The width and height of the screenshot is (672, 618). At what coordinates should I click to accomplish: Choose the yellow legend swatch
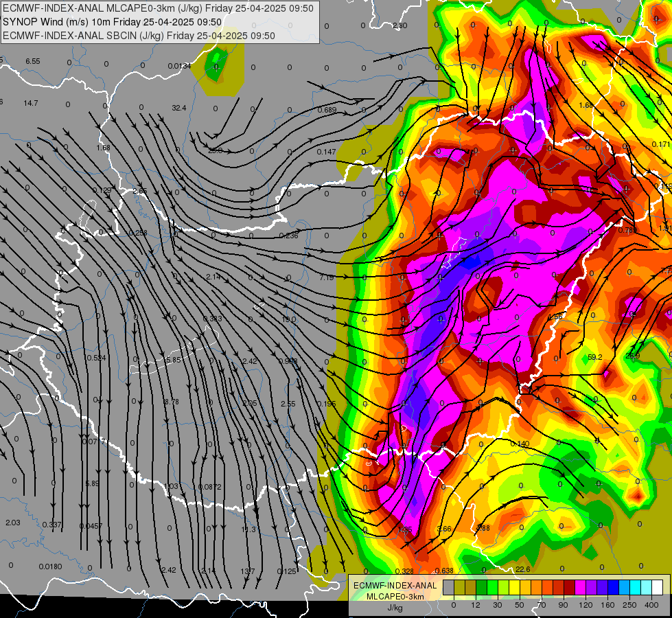(x=515, y=588)
